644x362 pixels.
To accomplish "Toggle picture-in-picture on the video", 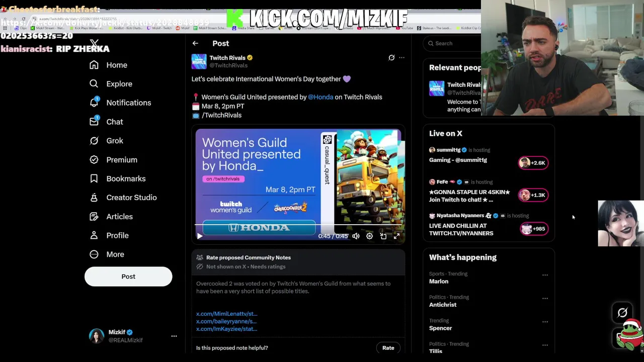I will pos(383,236).
